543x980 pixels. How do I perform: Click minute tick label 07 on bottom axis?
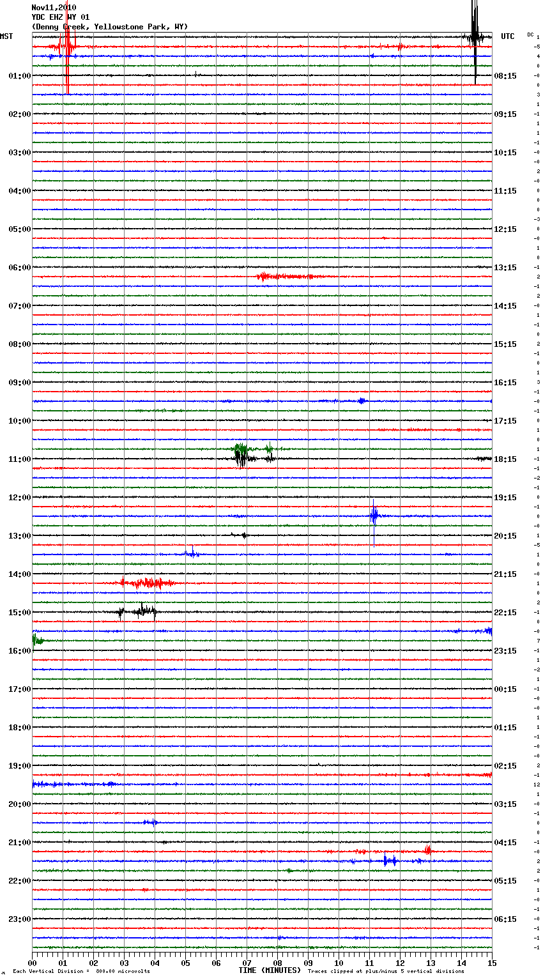(x=247, y=963)
